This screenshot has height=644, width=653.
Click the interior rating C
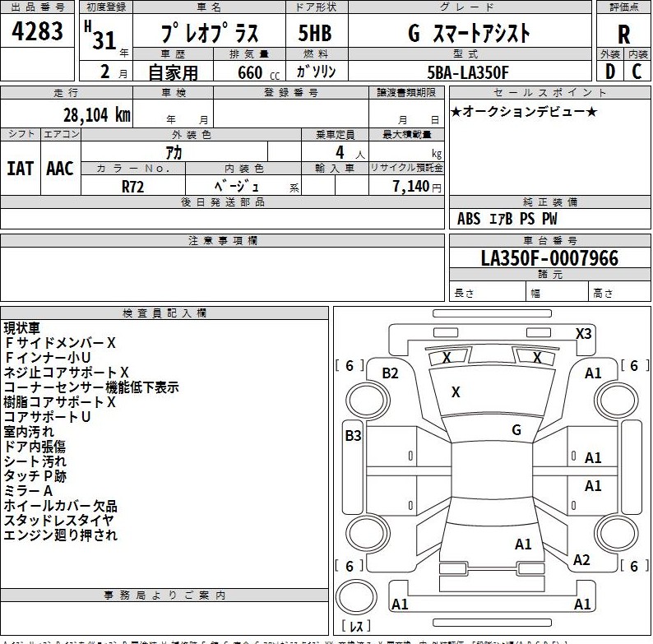pyautogui.click(x=637, y=72)
